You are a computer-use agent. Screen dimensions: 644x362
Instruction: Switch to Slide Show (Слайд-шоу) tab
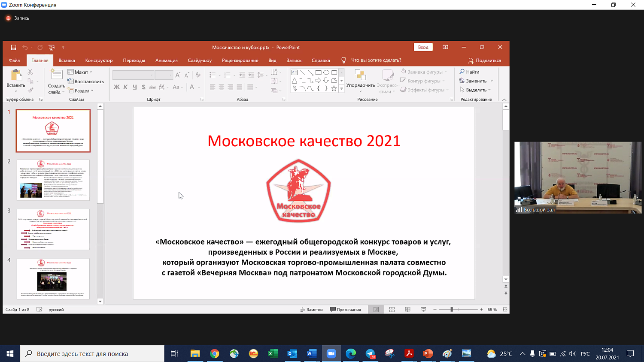[200, 60]
